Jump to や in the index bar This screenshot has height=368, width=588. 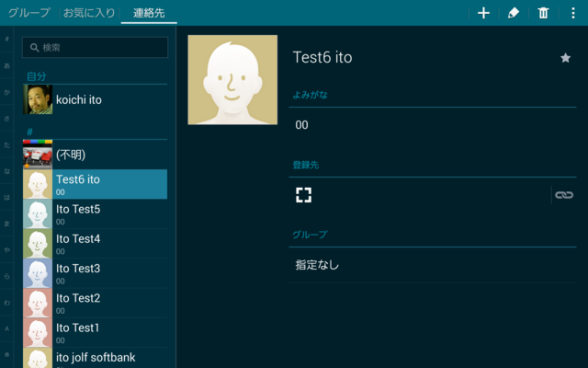pyautogui.click(x=6, y=249)
